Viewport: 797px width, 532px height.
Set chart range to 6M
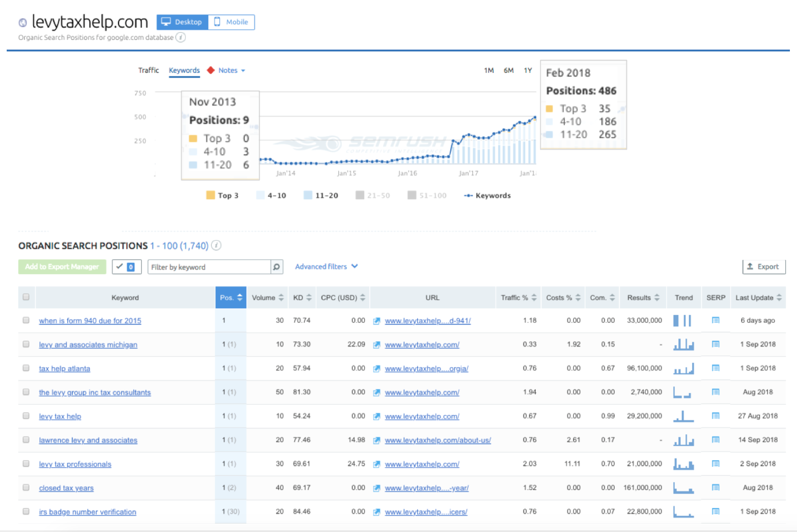[x=509, y=70]
